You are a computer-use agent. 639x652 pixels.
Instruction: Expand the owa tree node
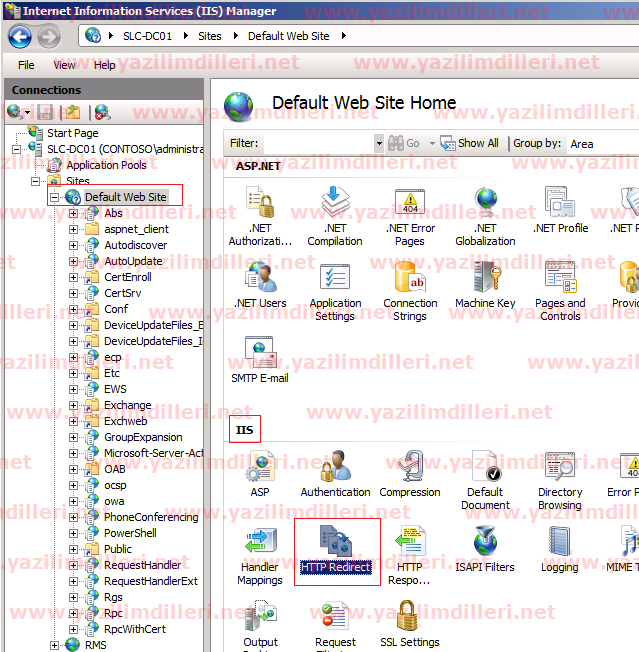[74, 501]
